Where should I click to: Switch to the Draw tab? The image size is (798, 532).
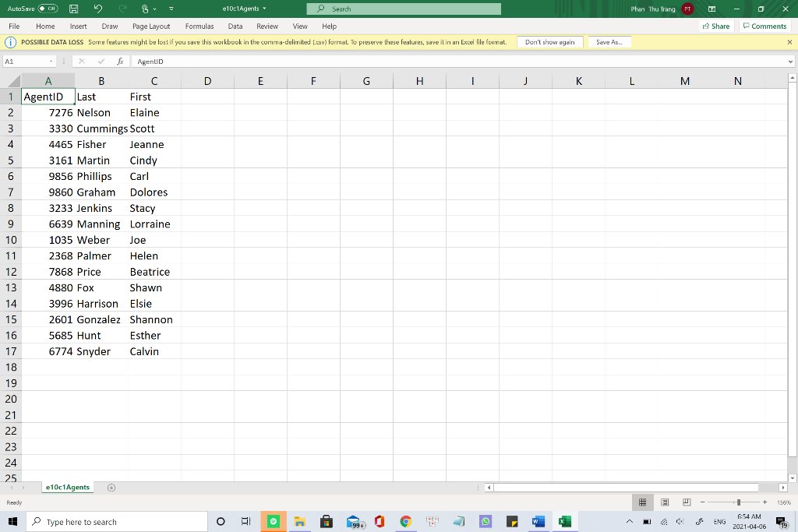[109, 26]
